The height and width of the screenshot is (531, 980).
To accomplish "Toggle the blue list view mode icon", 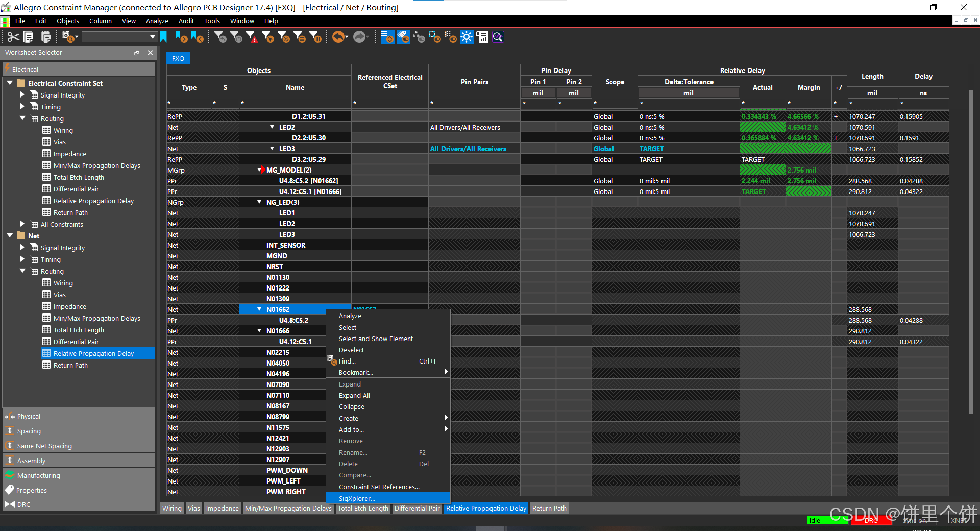I will [x=387, y=37].
